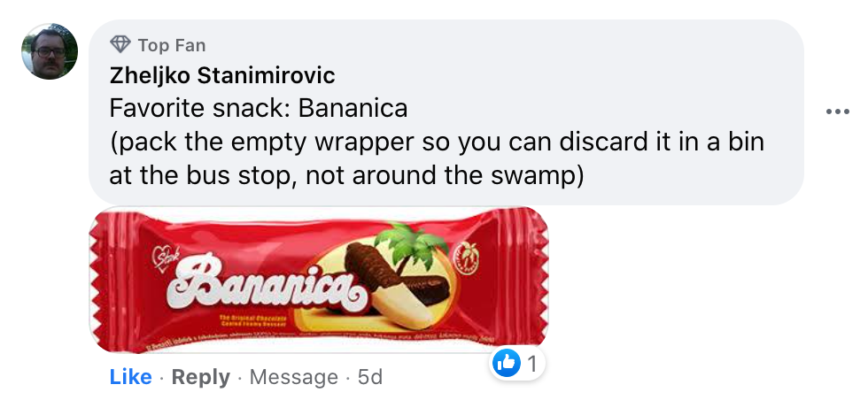Screen dimensions: 868x400
Task: Click the word Bananica in the comment
Action: pos(353,108)
